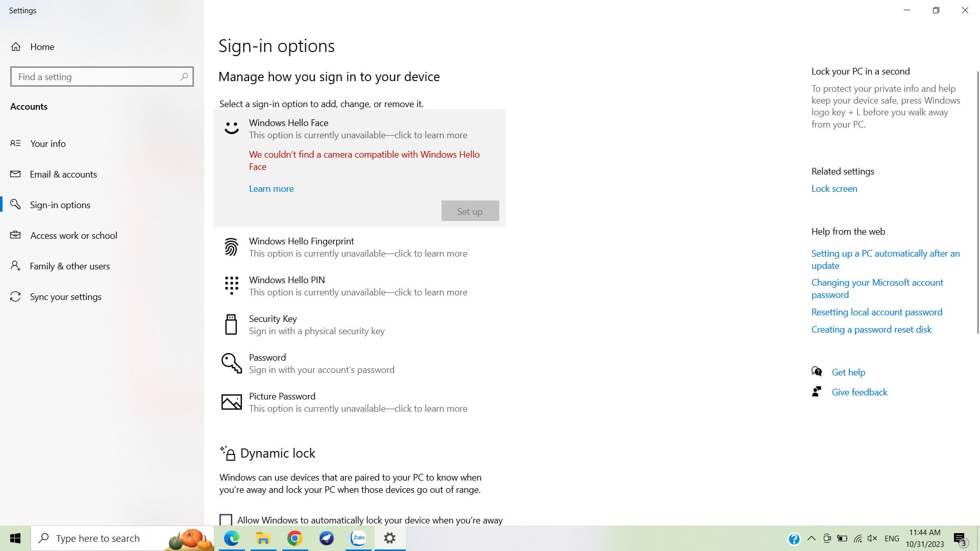Open Creating a password reset disk link

pyautogui.click(x=871, y=329)
